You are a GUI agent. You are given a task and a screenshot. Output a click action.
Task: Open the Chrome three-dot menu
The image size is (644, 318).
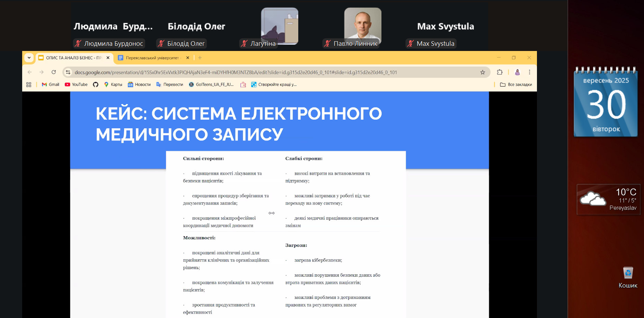529,72
